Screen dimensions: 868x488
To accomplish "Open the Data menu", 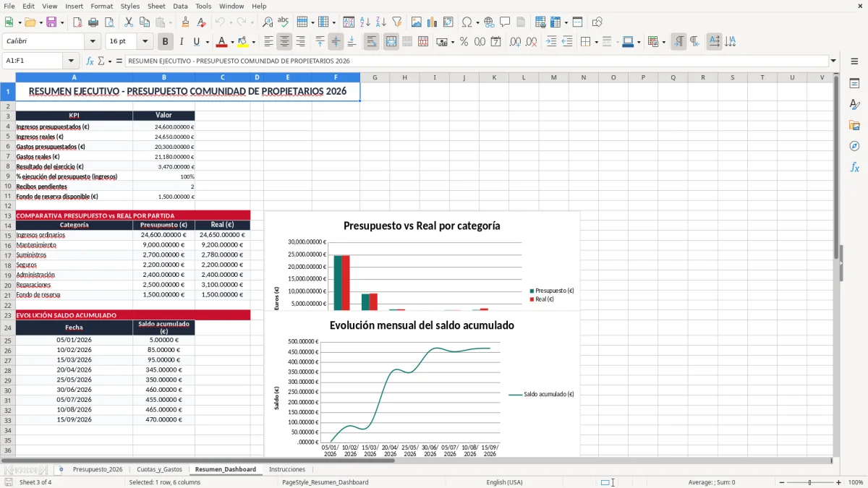I will tap(180, 6).
